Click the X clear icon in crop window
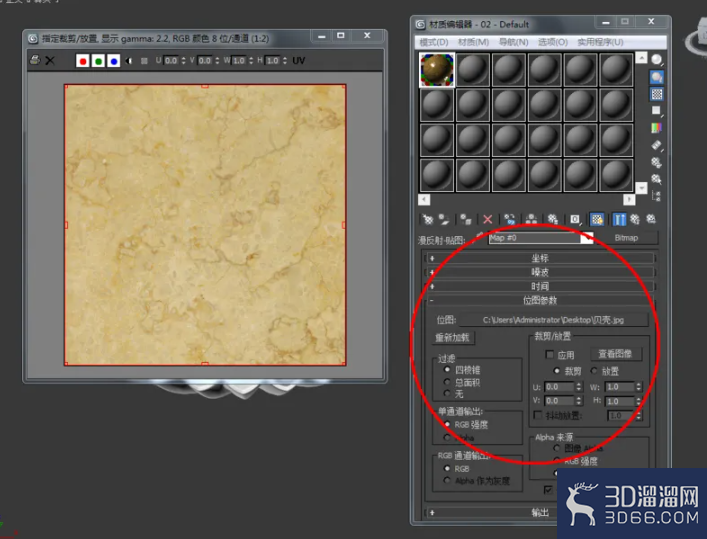This screenshot has height=539, width=707. [x=50, y=60]
